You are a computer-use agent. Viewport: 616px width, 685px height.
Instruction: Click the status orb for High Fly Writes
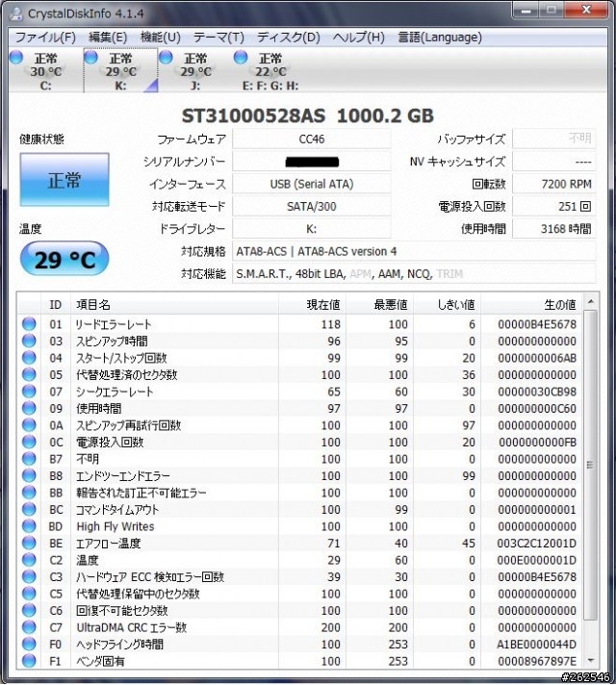click(29, 526)
